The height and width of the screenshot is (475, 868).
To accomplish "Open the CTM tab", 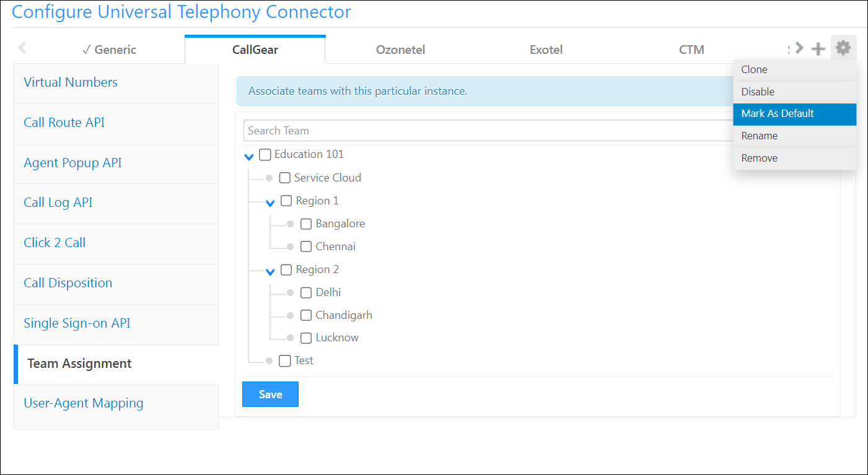I will [x=692, y=50].
